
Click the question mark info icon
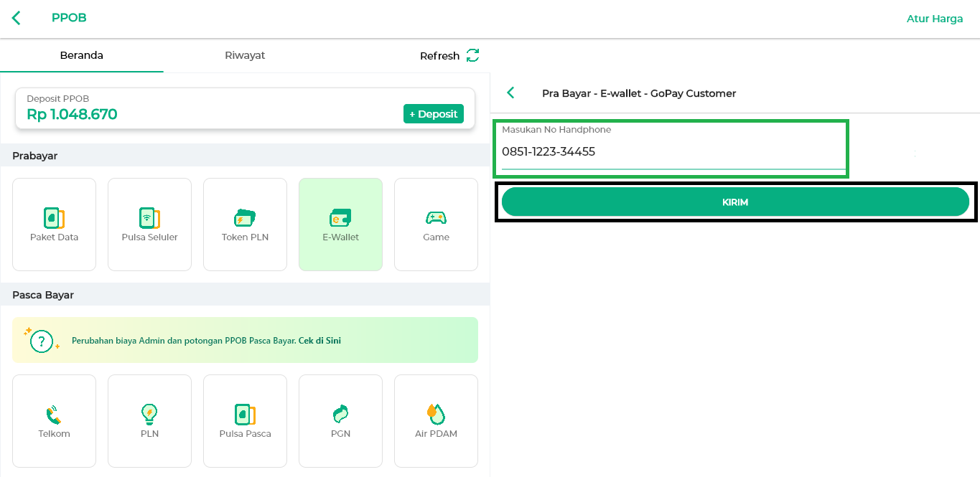(42, 340)
